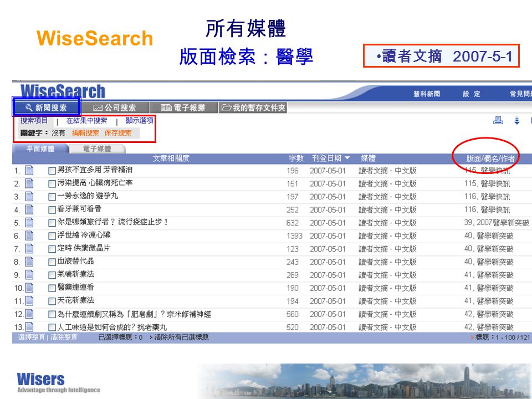
Task: Click the 媒體 column header
Action: tap(368, 158)
